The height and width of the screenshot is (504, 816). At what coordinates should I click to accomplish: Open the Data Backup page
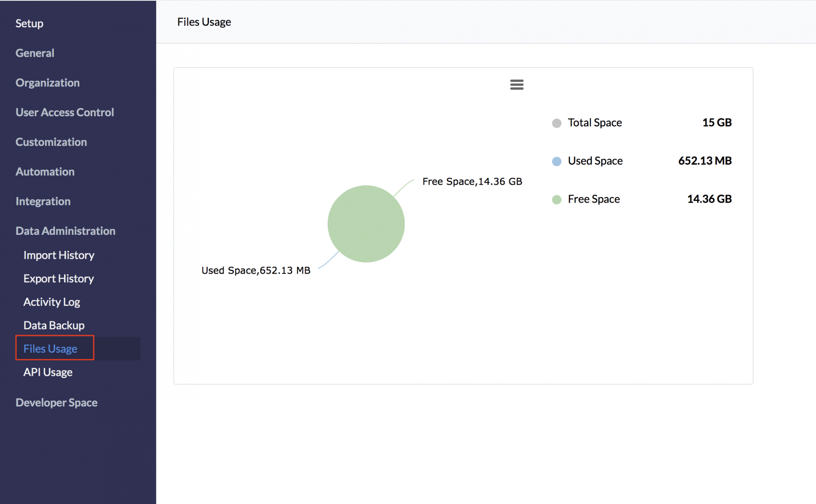(54, 325)
